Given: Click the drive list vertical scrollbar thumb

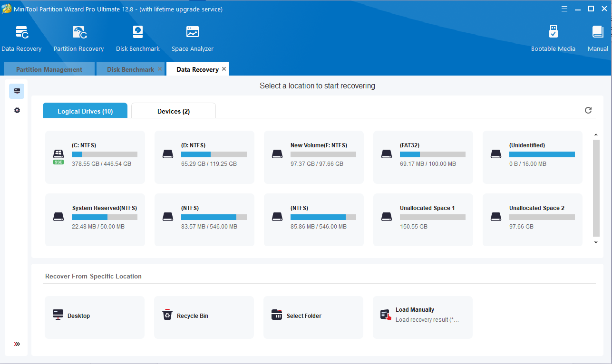Looking at the screenshot, I should tap(596, 188).
